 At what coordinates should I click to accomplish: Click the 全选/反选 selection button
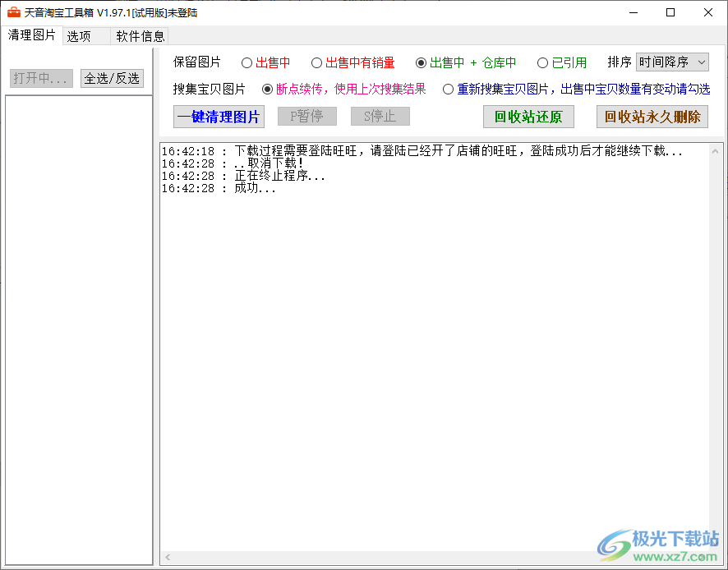point(112,78)
